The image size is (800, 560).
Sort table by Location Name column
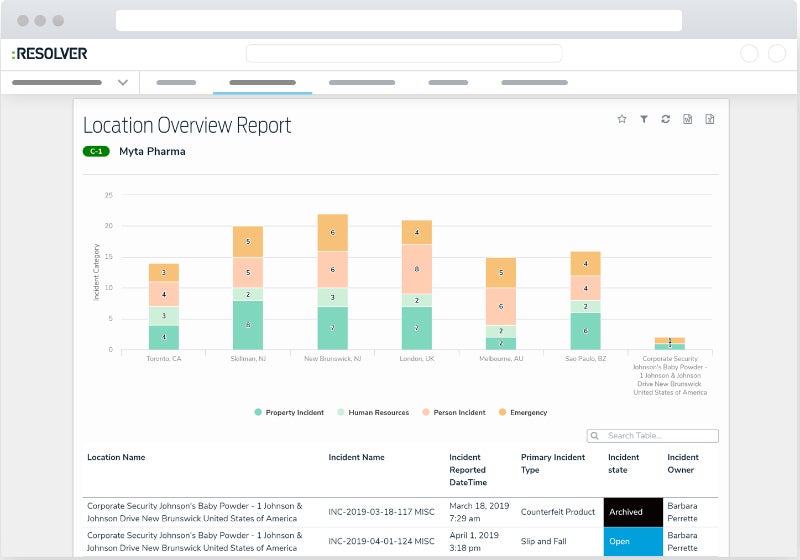pos(116,457)
